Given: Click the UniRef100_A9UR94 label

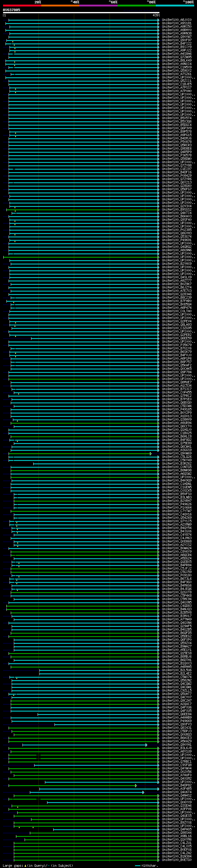Looking at the screenshot, I should point(177,423).
